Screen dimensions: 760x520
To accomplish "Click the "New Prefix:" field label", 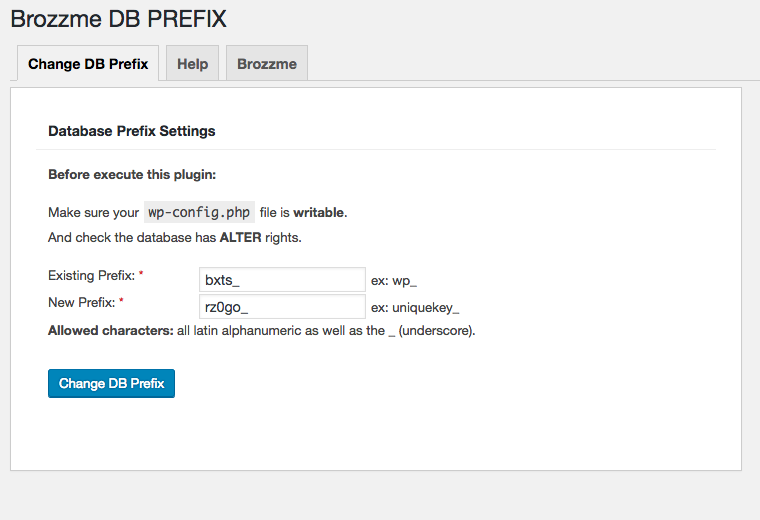I will 81,301.
